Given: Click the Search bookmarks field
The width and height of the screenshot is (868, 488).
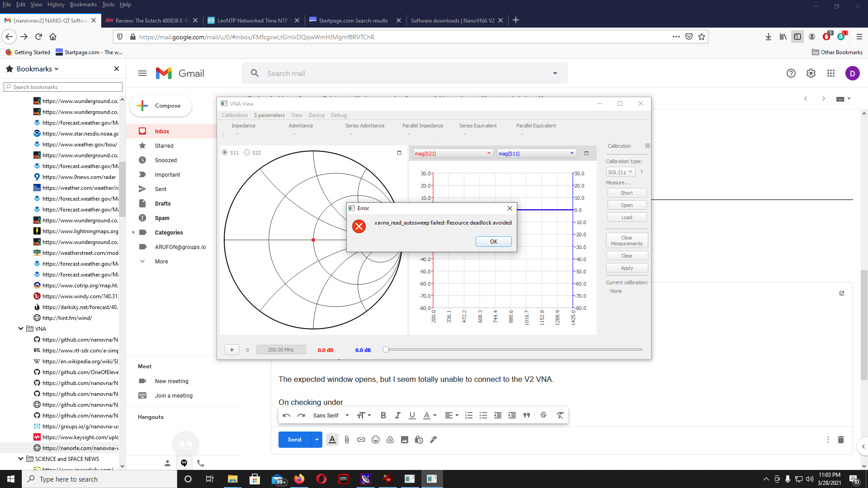Looking at the screenshot, I should 63,87.
